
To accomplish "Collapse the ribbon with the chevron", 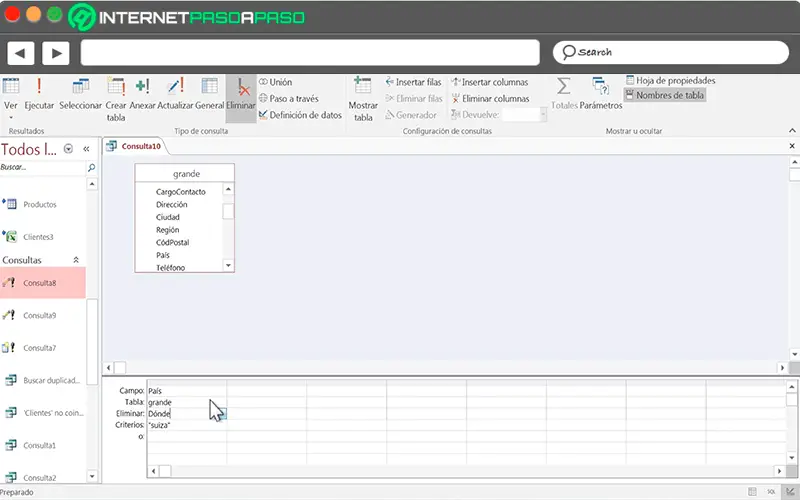I will point(792,131).
